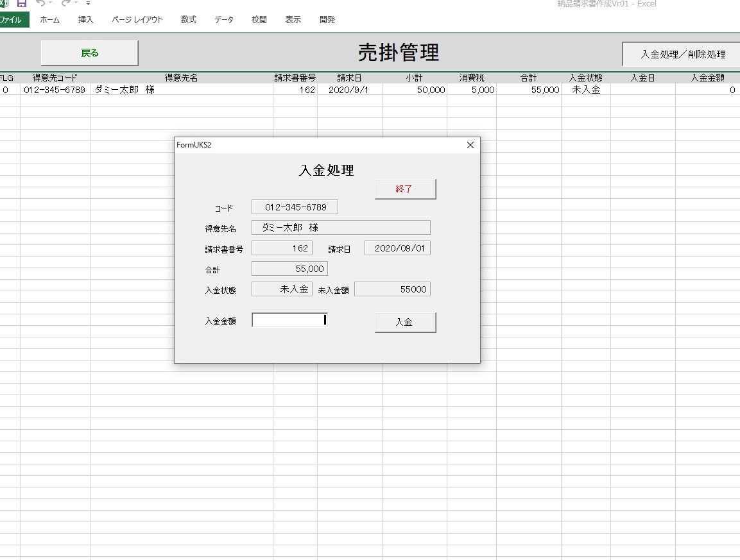This screenshot has width=740, height=560.
Task: Focus the empty 入金金額 input field
Action: (289, 320)
